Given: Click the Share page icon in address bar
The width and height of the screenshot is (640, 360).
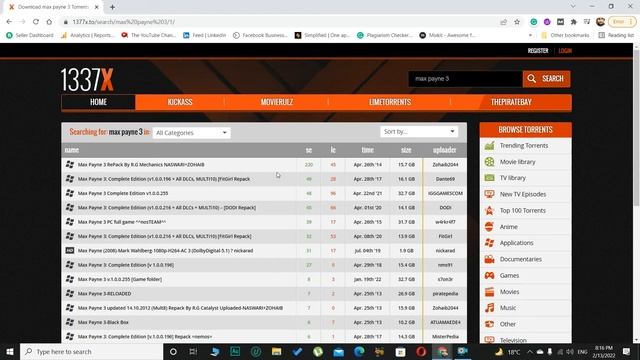Looking at the screenshot, I should [x=504, y=22].
